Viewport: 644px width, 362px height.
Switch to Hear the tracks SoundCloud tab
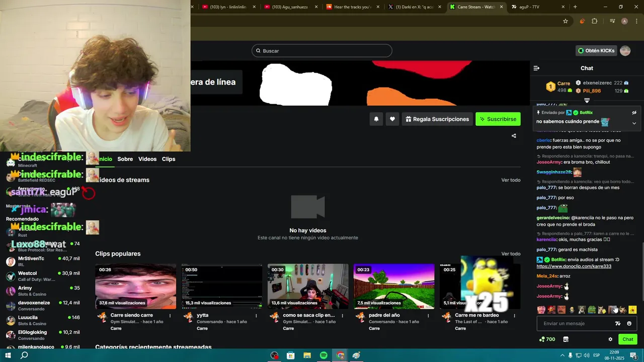tap(352, 7)
